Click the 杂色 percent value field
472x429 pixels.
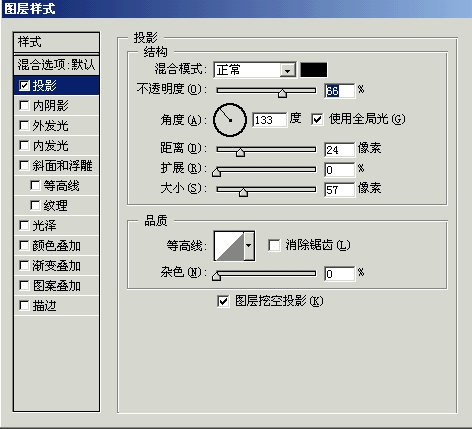click(x=340, y=274)
